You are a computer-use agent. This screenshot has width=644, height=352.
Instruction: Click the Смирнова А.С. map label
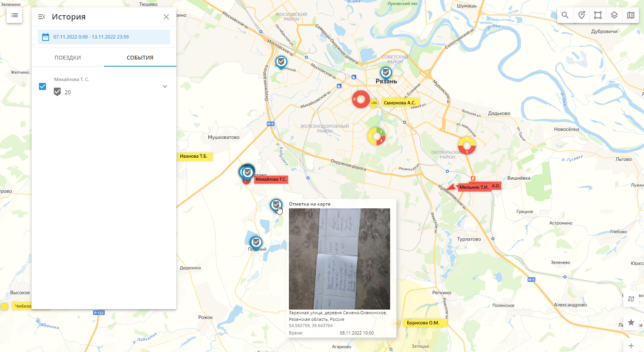(x=399, y=103)
